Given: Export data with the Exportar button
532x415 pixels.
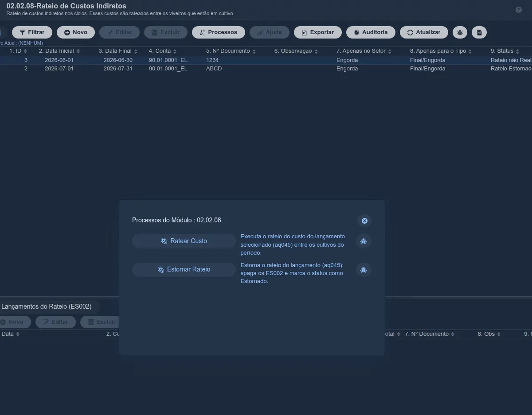Looking at the screenshot, I should coord(317,32).
